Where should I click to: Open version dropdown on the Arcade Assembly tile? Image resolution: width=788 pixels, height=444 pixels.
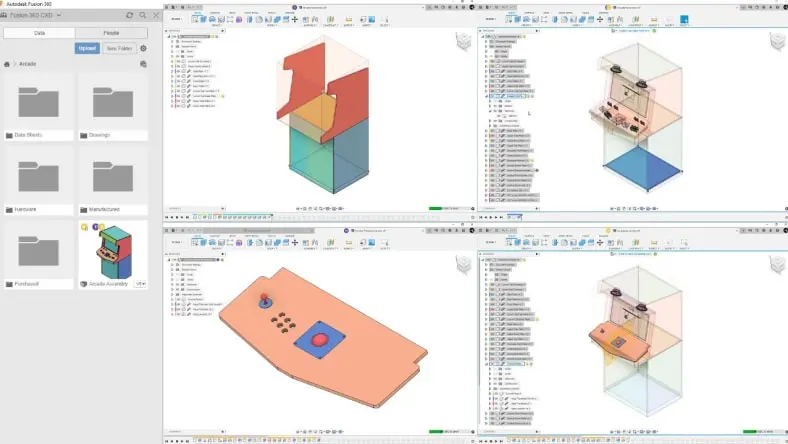(140, 284)
